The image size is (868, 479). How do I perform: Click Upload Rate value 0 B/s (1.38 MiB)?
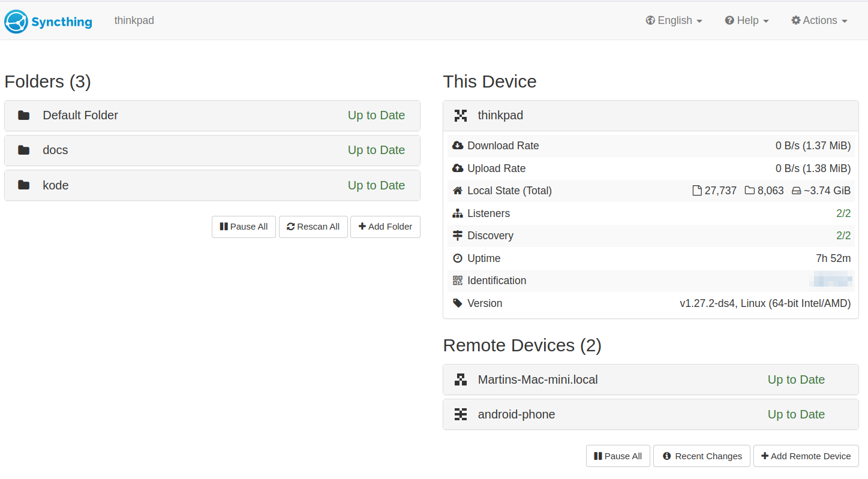click(813, 168)
